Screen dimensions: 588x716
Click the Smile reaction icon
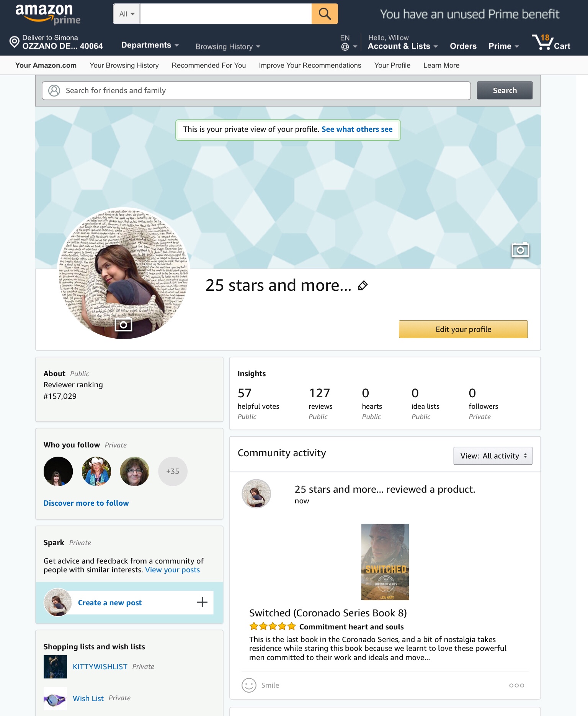249,685
